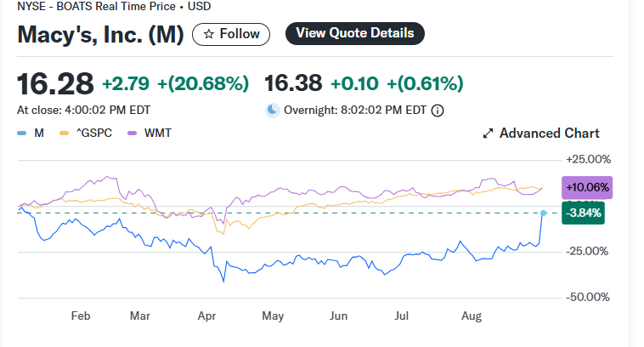Click the -50.00% y-axis label

tap(588, 297)
